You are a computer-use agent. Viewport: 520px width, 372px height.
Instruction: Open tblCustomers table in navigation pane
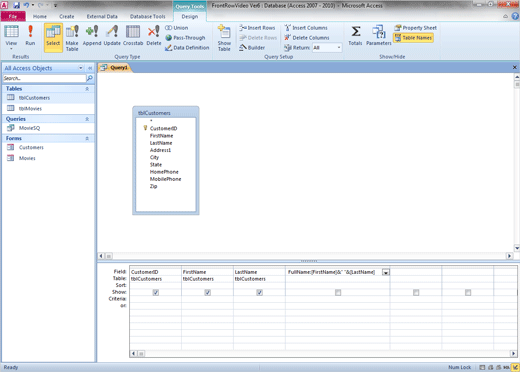48,98
